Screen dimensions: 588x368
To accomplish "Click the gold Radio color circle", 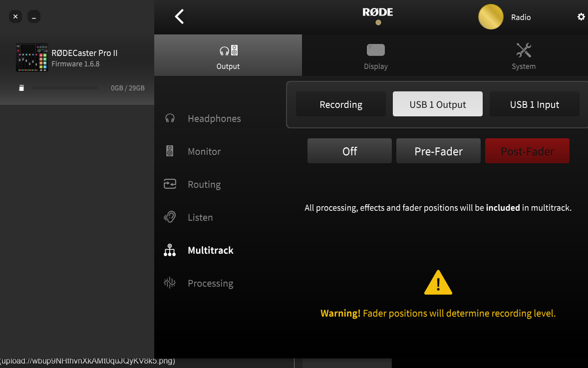I will pyautogui.click(x=491, y=17).
